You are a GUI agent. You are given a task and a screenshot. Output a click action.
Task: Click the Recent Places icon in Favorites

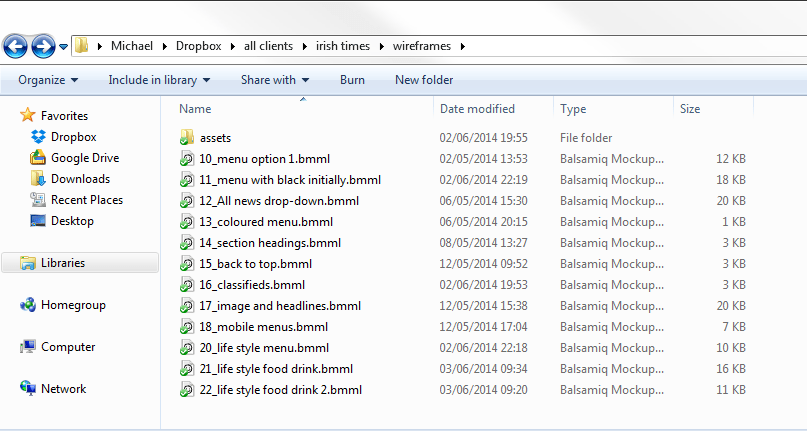click(x=38, y=199)
